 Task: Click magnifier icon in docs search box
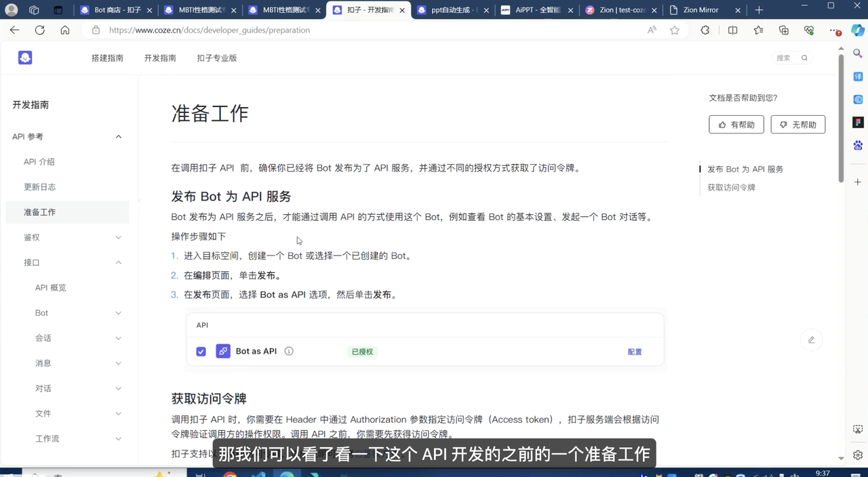click(804, 58)
